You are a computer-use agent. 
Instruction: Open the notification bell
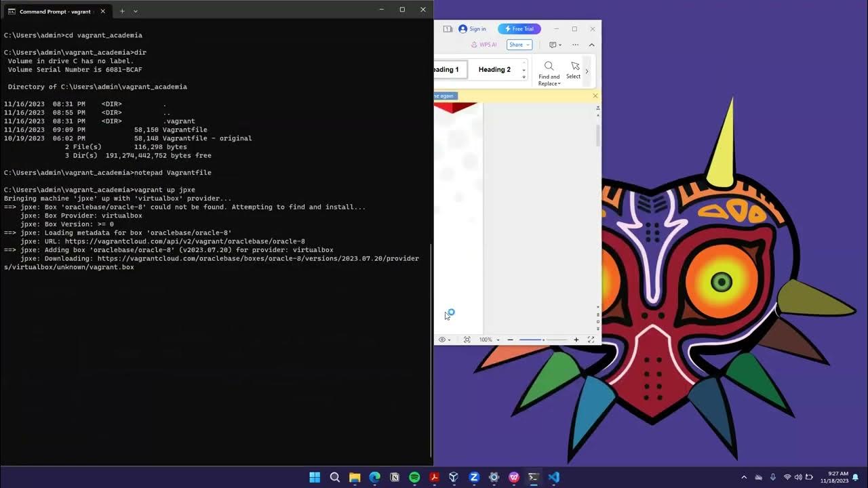(856, 477)
